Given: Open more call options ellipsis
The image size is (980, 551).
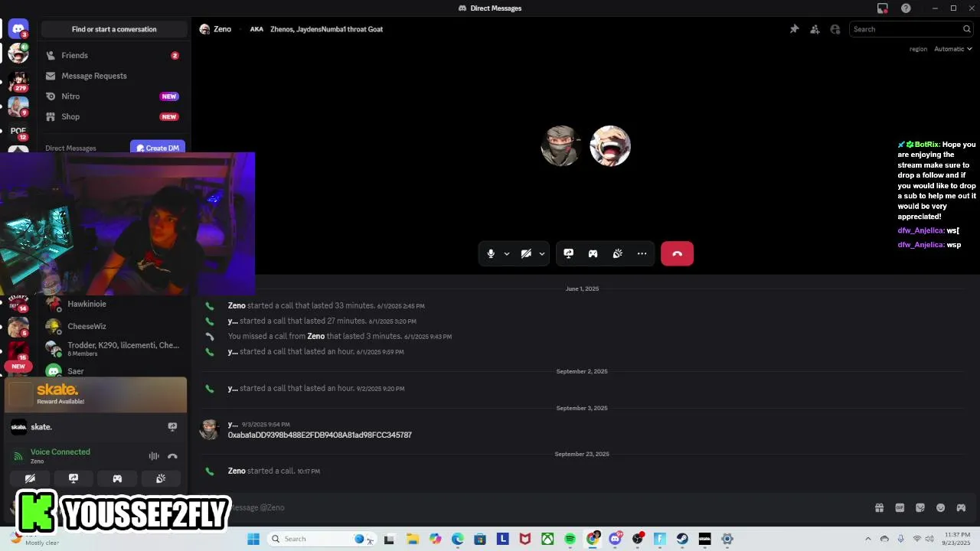Looking at the screenshot, I should pyautogui.click(x=642, y=254).
